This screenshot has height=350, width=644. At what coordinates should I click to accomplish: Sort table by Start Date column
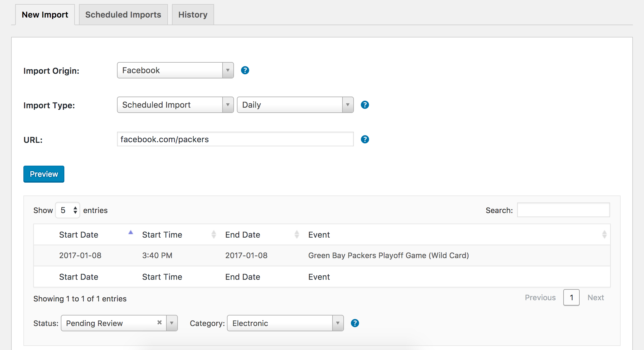(79, 235)
